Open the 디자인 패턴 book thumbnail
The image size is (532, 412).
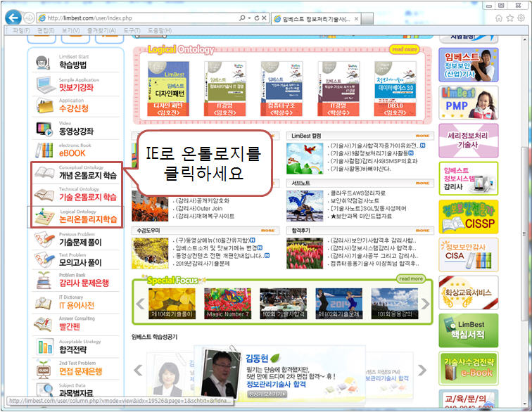pyautogui.click(x=168, y=89)
